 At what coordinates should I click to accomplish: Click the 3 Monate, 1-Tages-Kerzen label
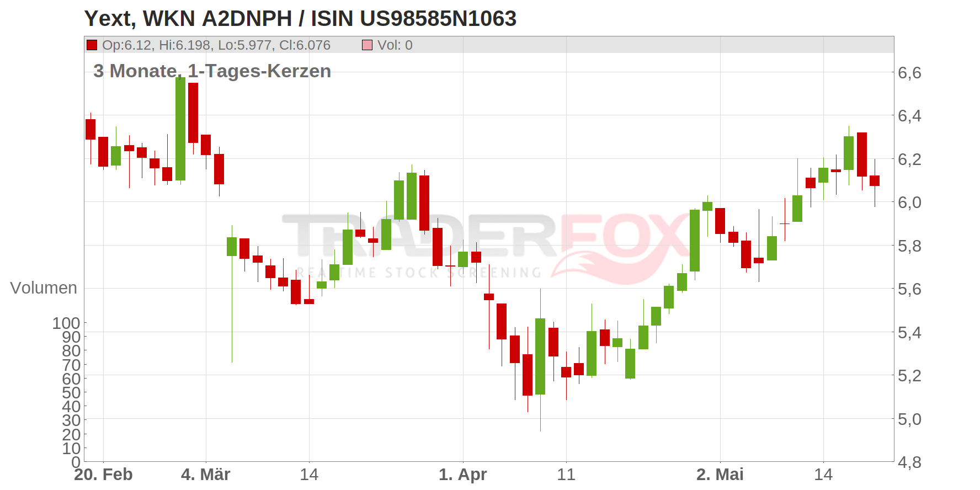(212, 71)
